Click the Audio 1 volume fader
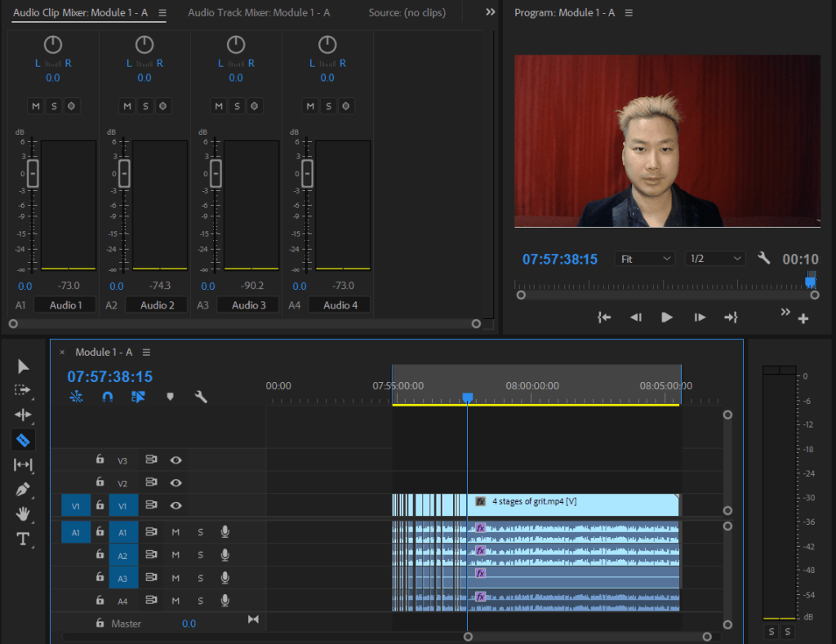Viewport: 836px width, 644px height. pos(33,173)
